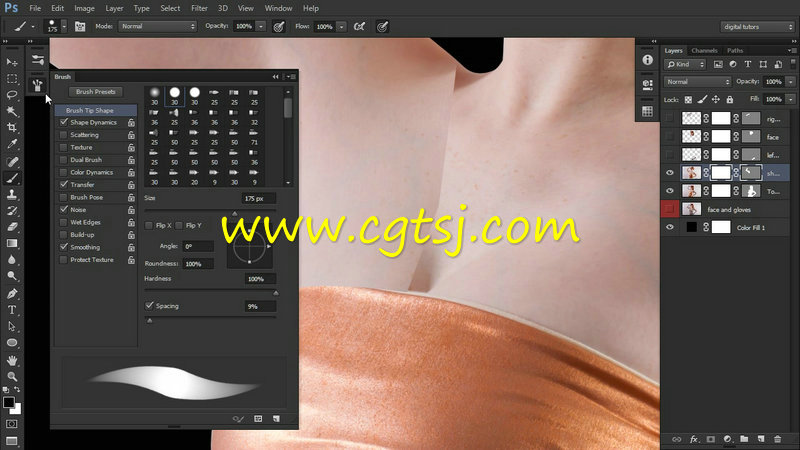Select the History Brush tool
The width and height of the screenshot is (800, 450).
[x=12, y=211]
